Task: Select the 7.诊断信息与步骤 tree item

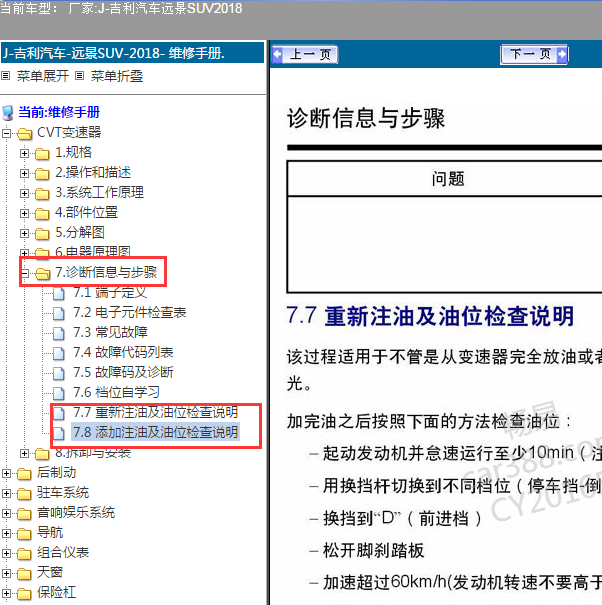Action: click(x=106, y=272)
